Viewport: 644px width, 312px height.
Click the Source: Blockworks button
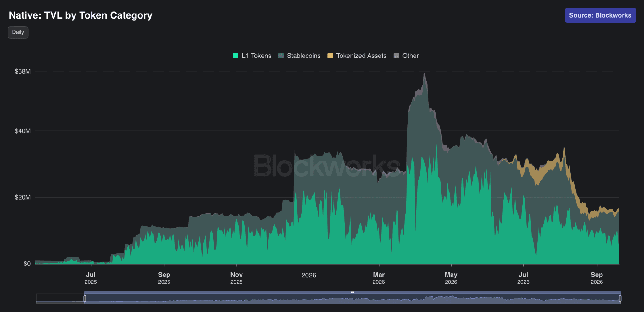coord(600,15)
